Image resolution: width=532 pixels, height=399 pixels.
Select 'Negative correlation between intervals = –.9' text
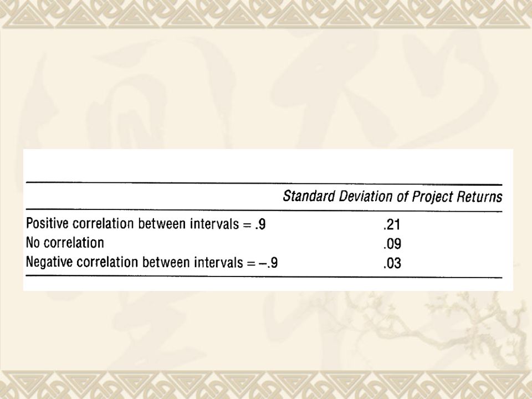(x=152, y=263)
